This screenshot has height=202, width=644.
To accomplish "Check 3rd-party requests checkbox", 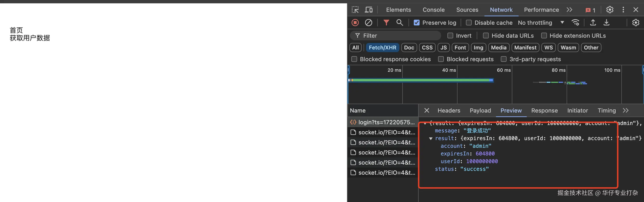I will (x=503, y=59).
